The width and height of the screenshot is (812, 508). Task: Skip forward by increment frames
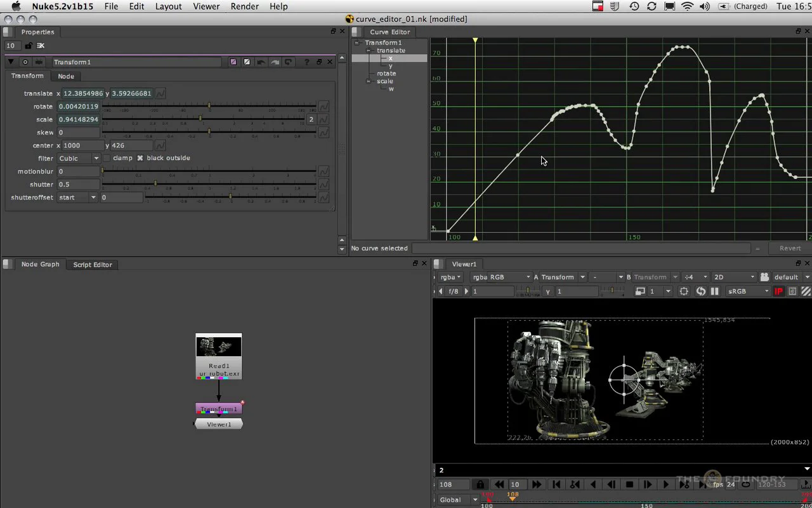coord(537,485)
